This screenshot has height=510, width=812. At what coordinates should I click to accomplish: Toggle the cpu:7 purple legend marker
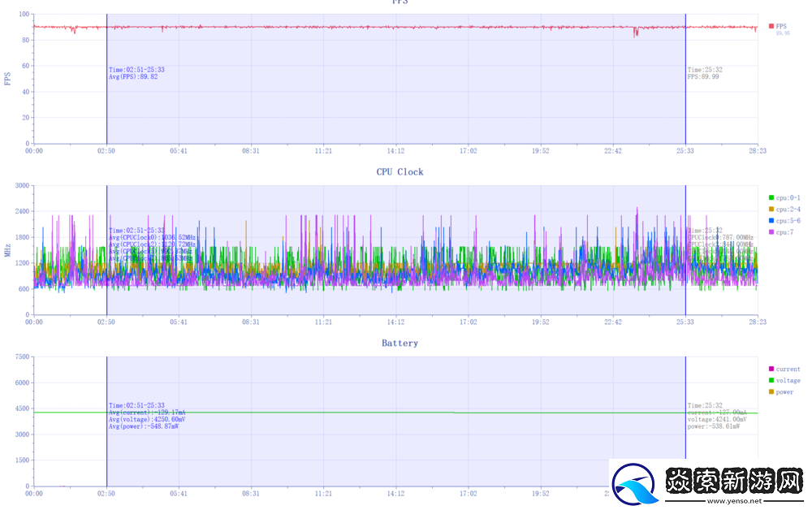771,232
